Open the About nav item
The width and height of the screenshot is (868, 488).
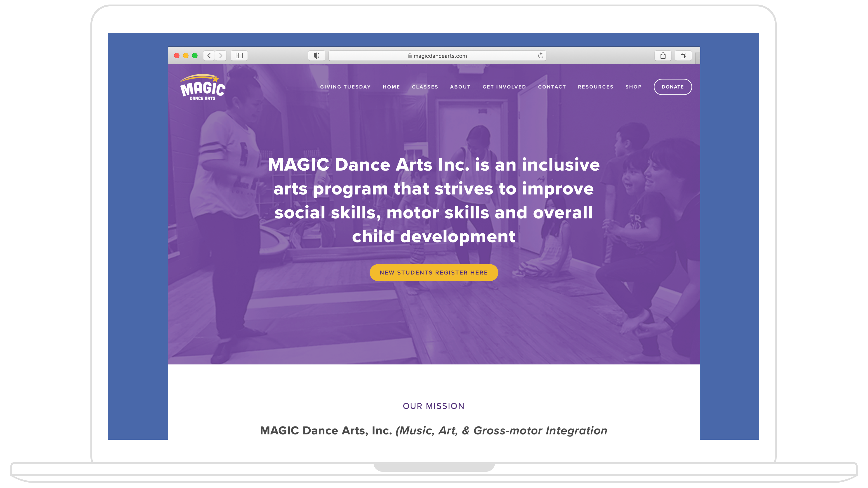click(460, 87)
